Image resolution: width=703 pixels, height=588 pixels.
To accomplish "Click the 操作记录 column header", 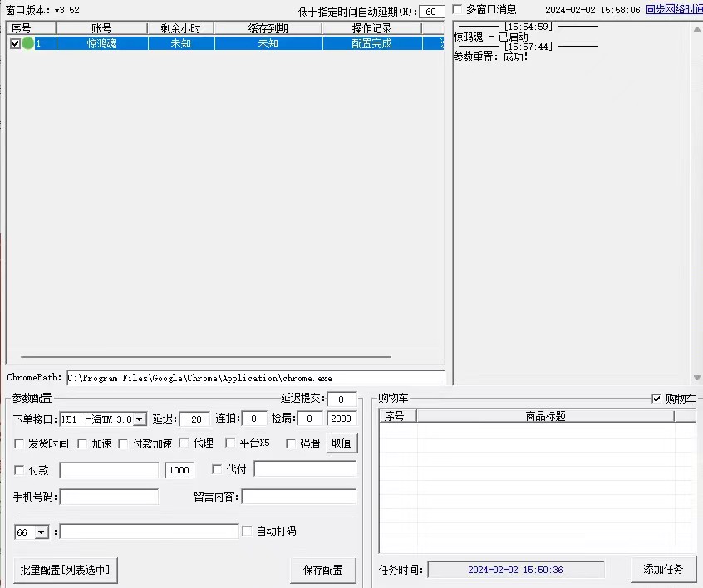I will pos(371,28).
